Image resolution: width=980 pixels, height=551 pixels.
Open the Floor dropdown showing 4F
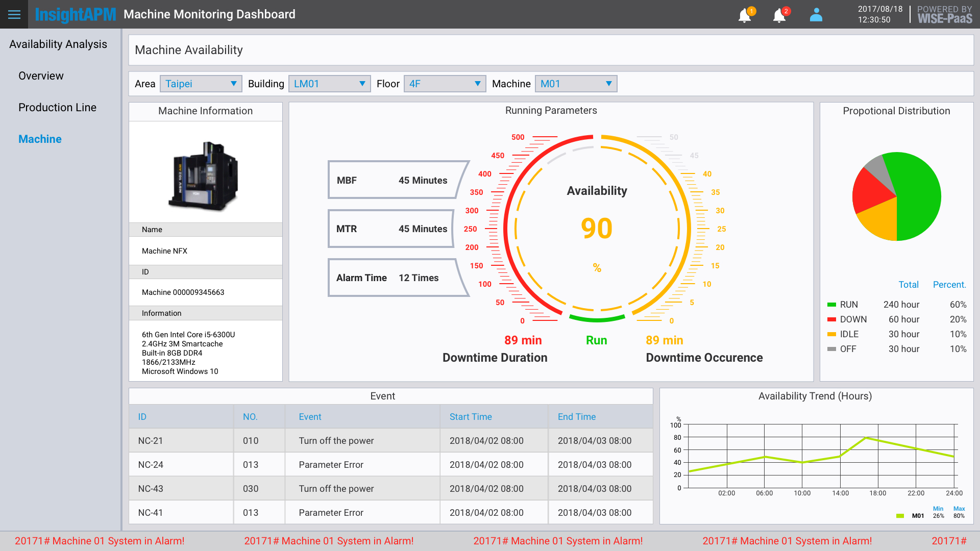coord(445,84)
